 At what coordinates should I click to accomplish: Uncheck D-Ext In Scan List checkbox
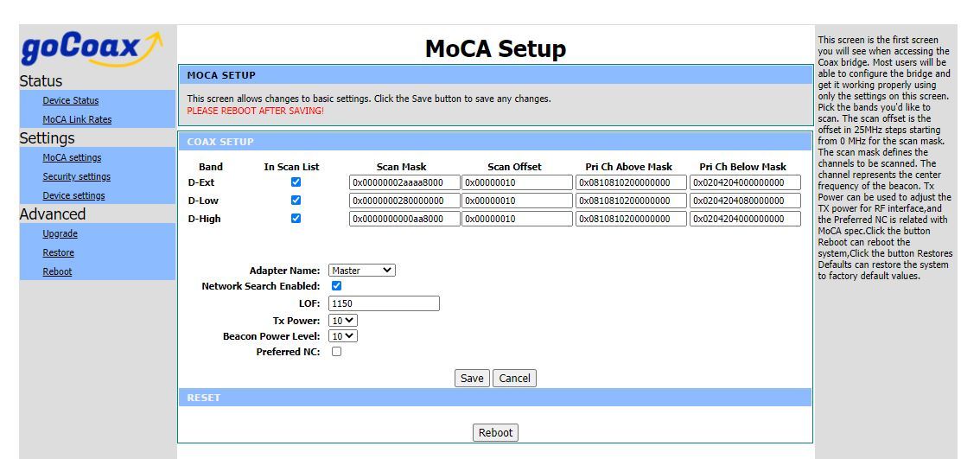pyautogui.click(x=296, y=182)
